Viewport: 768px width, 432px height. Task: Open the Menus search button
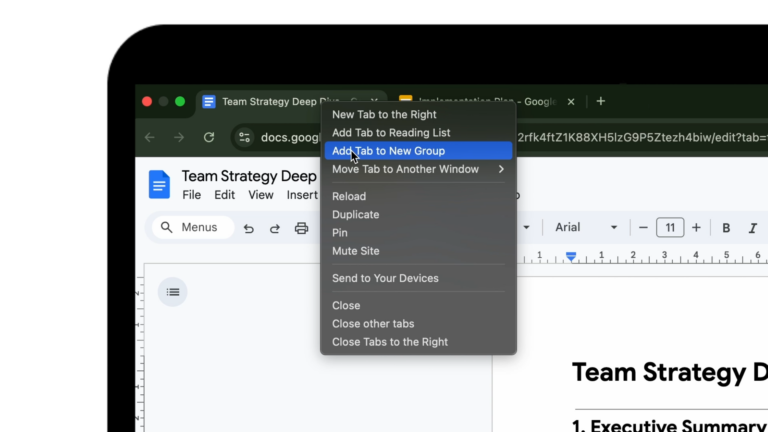(193, 228)
